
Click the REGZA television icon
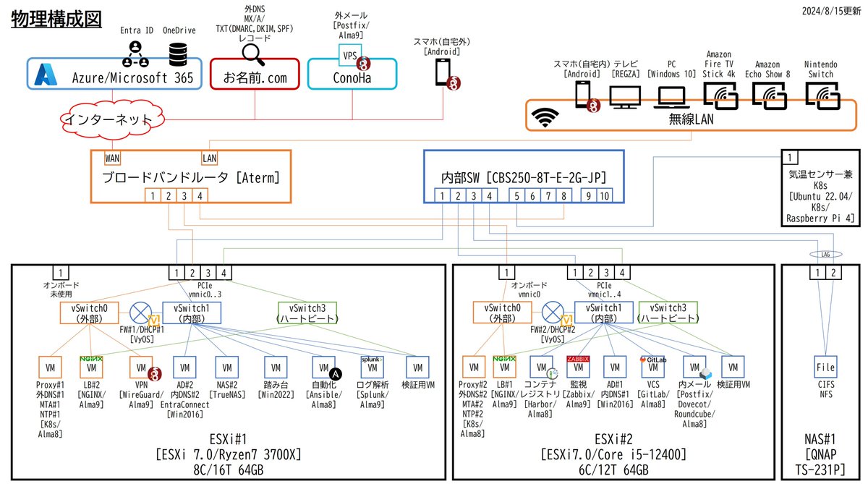click(624, 96)
